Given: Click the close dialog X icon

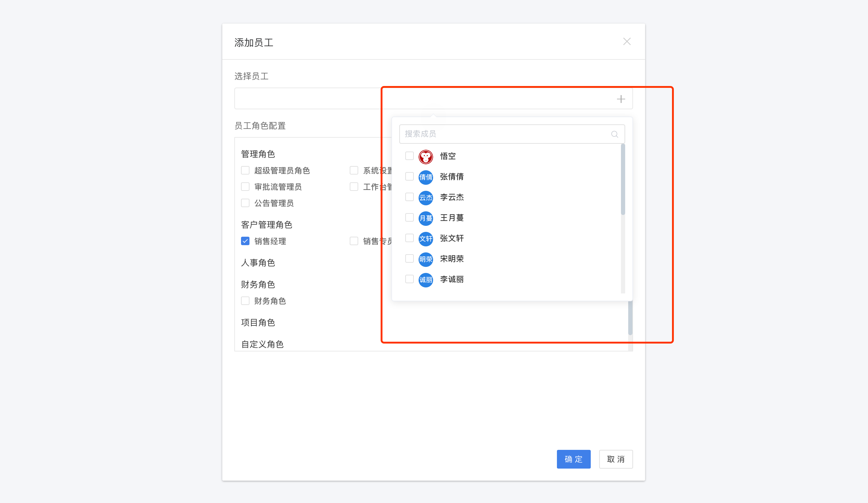Looking at the screenshot, I should click(x=627, y=41).
